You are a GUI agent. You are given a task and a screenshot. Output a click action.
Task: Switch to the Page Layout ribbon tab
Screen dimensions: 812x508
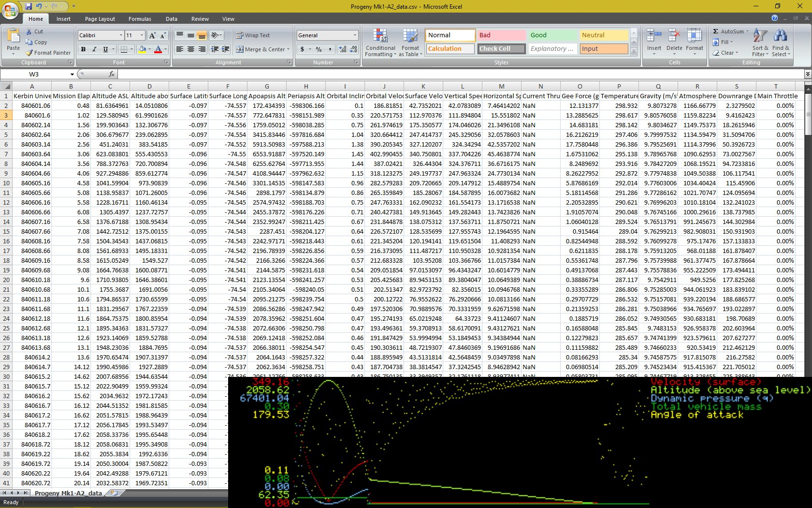100,19
